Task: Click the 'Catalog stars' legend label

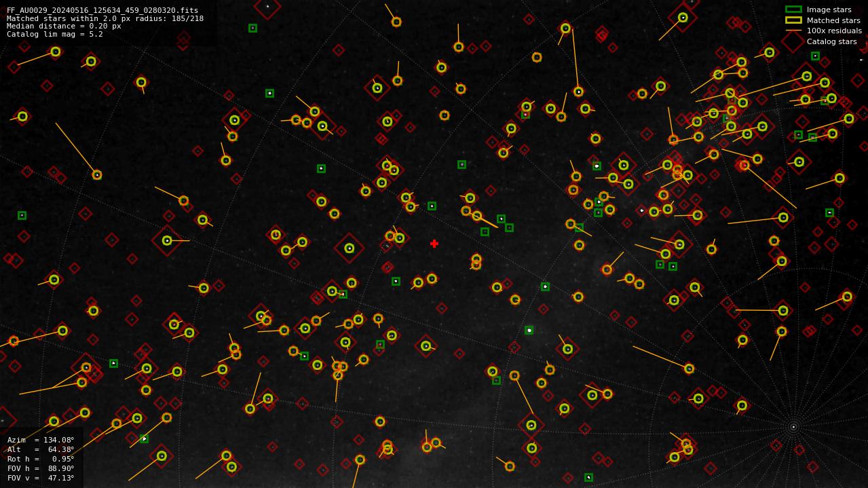Action: click(831, 41)
